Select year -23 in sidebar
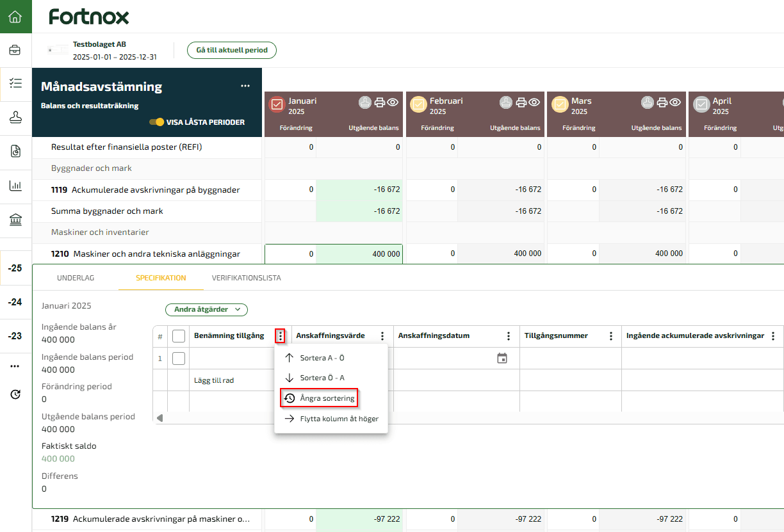Viewport: 784px width, 532px height. pos(15,335)
